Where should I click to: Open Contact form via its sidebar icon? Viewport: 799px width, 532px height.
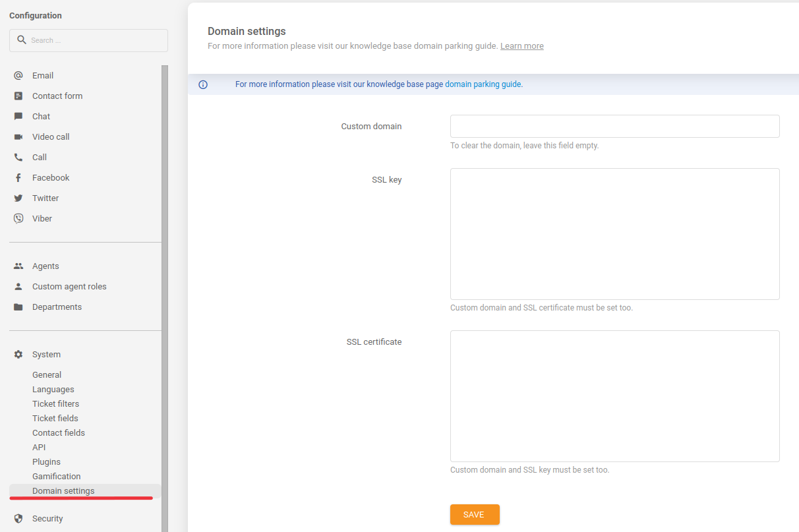pos(18,96)
